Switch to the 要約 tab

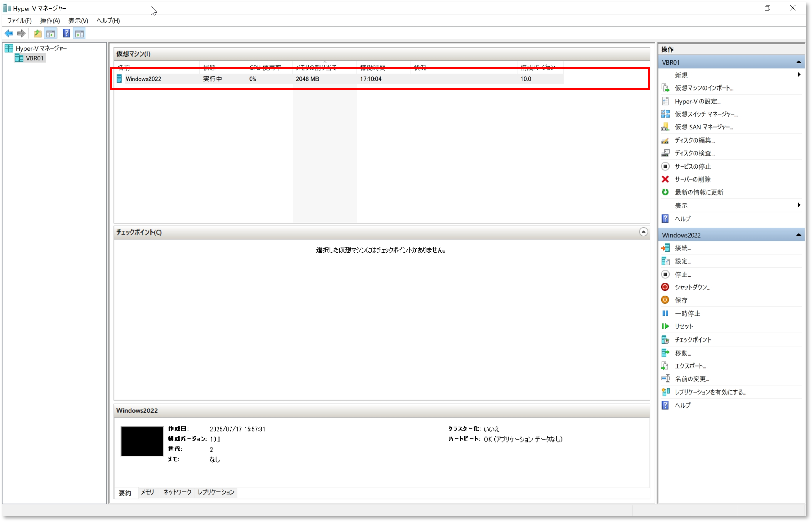(125, 493)
